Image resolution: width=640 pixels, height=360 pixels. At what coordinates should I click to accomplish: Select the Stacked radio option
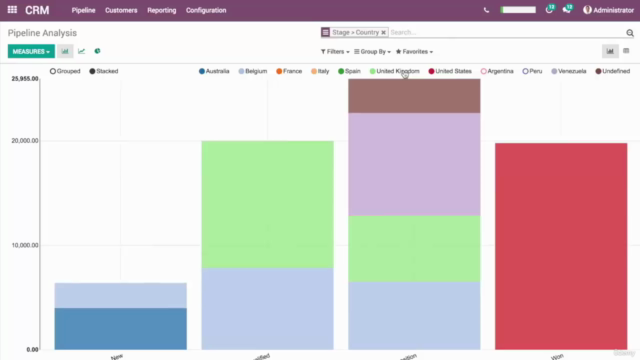tap(104, 71)
